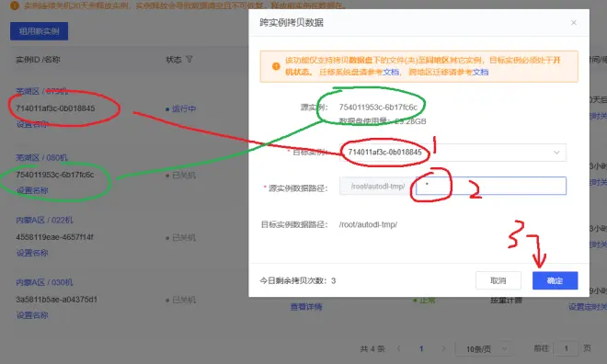
Task: Open the 目标实例 dropdown
Action: tap(452, 153)
